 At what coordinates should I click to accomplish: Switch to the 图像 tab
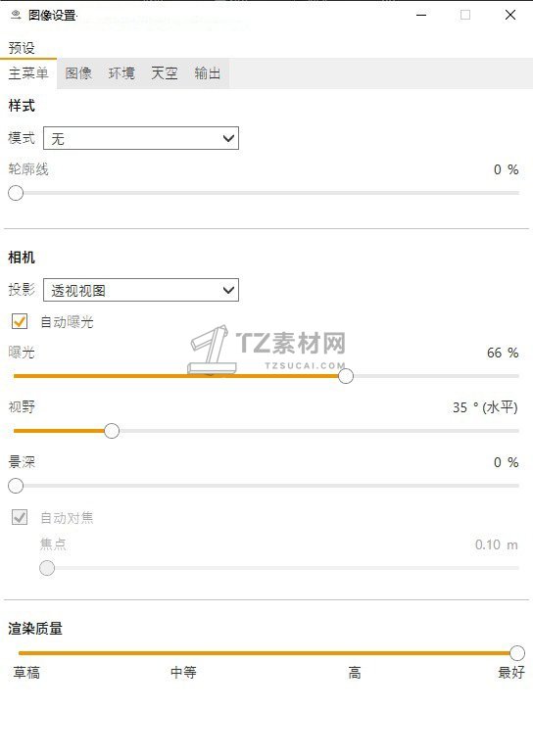tap(78, 73)
